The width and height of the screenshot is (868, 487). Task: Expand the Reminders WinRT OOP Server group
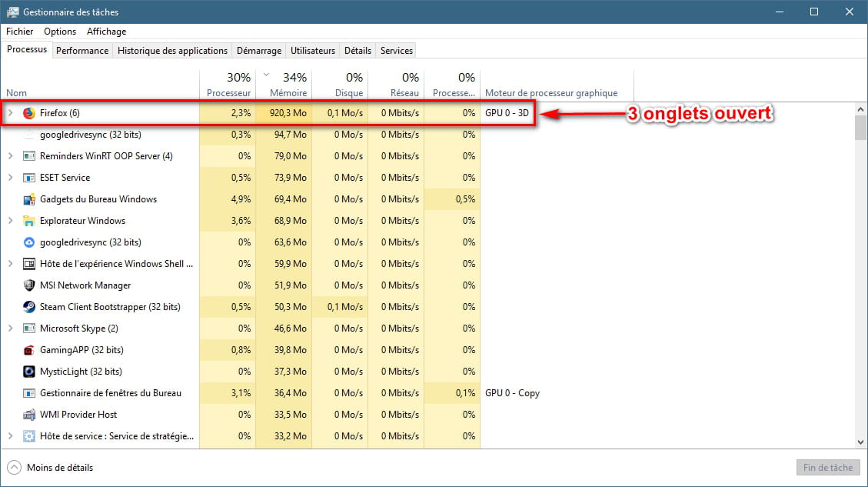coord(10,156)
